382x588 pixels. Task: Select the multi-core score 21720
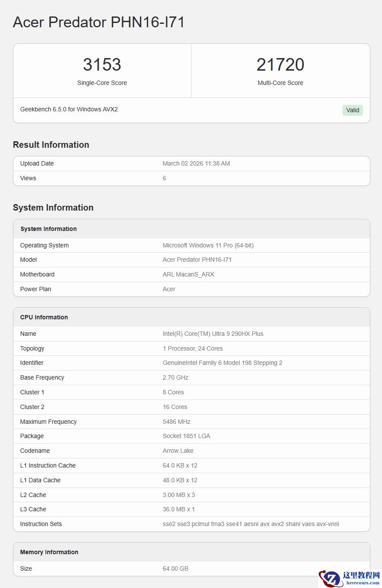click(x=280, y=65)
